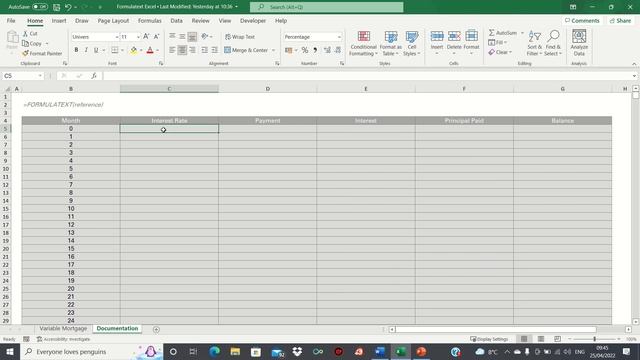Open Find & Select menu
This screenshot has height=360, width=640.
click(553, 43)
